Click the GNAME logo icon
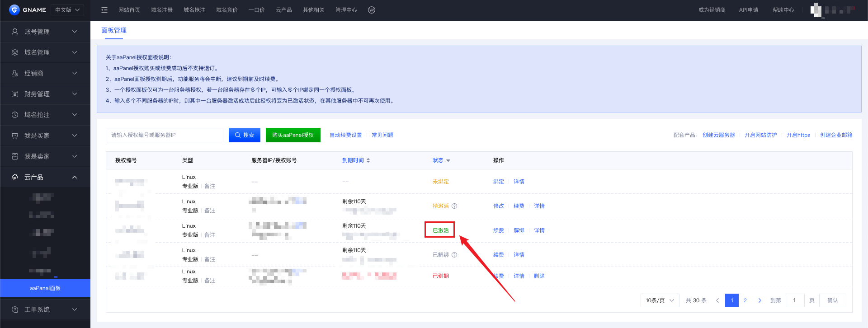This screenshot has height=328, width=868. point(14,9)
